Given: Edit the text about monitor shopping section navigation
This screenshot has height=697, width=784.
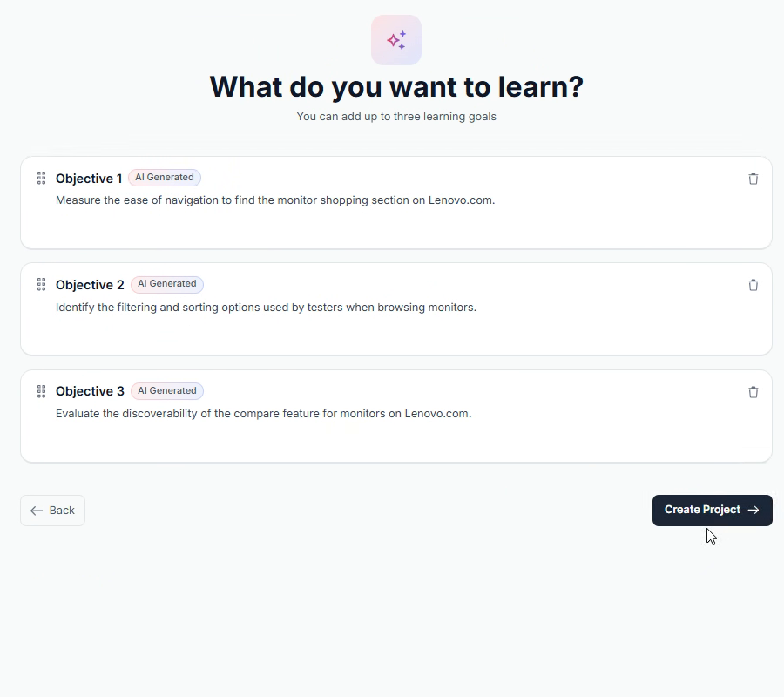Looking at the screenshot, I should coord(275,200).
